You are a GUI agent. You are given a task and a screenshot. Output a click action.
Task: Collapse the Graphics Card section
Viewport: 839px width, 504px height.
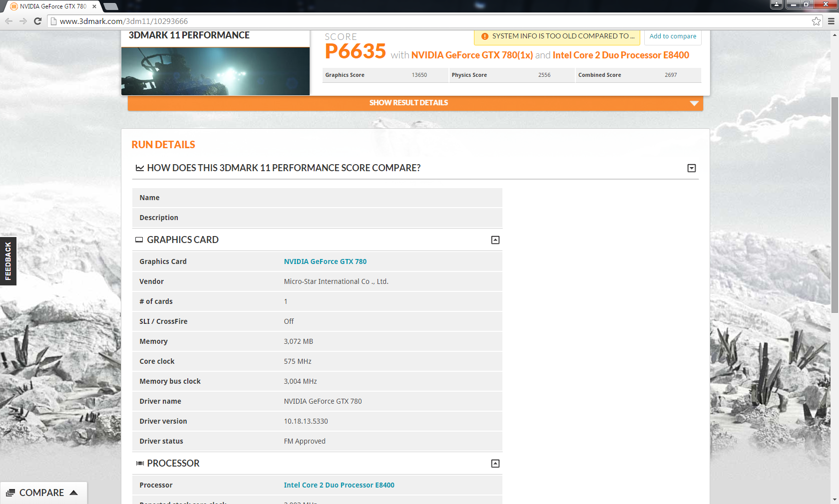(x=495, y=240)
